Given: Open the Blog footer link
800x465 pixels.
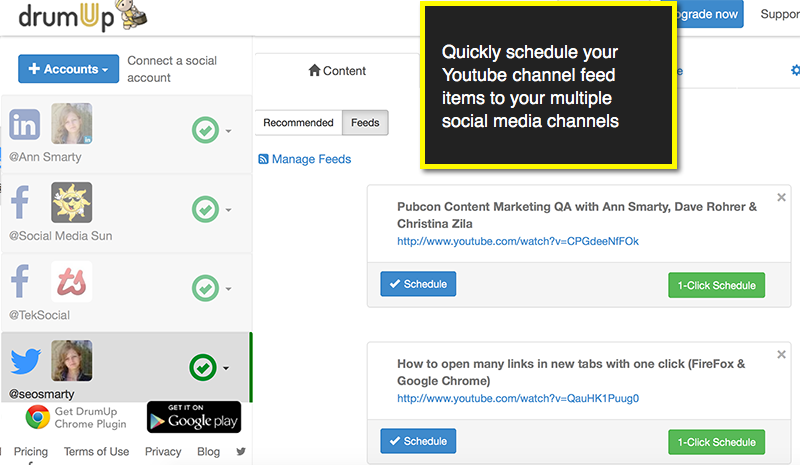Looking at the screenshot, I should [x=208, y=452].
